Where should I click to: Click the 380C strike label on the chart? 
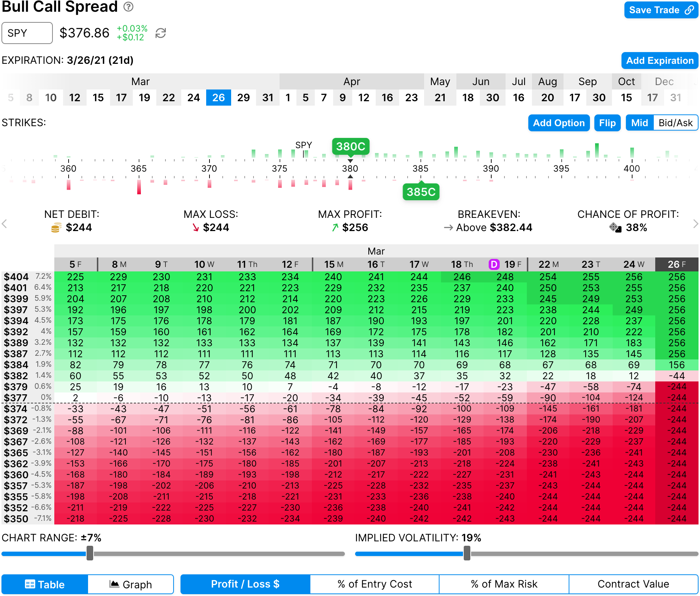point(350,146)
